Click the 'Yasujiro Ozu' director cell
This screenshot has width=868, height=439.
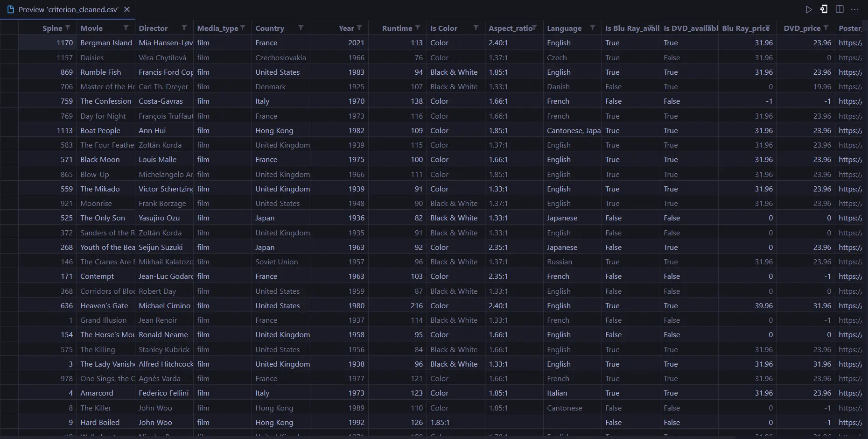164,218
